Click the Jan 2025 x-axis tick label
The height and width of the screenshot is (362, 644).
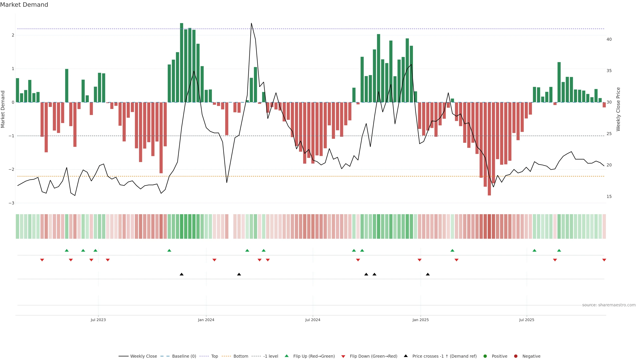[x=420, y=320]
